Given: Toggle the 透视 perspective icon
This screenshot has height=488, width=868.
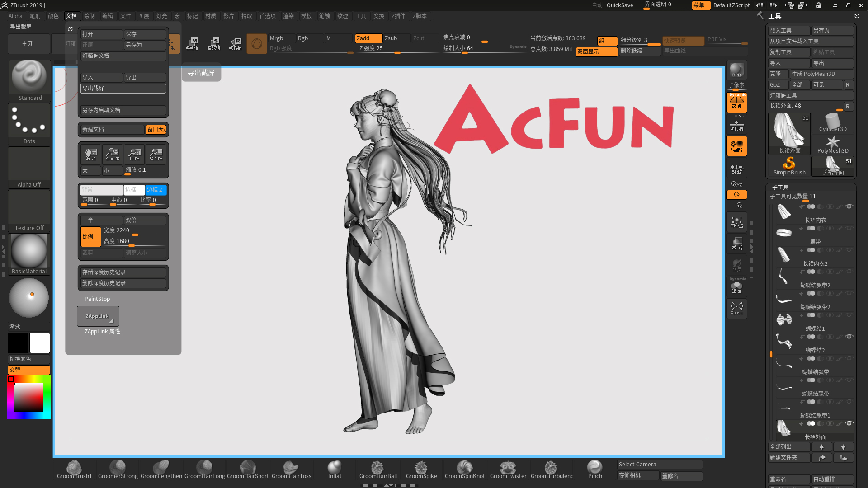Looking at the screenshot, I should point(736,102).
